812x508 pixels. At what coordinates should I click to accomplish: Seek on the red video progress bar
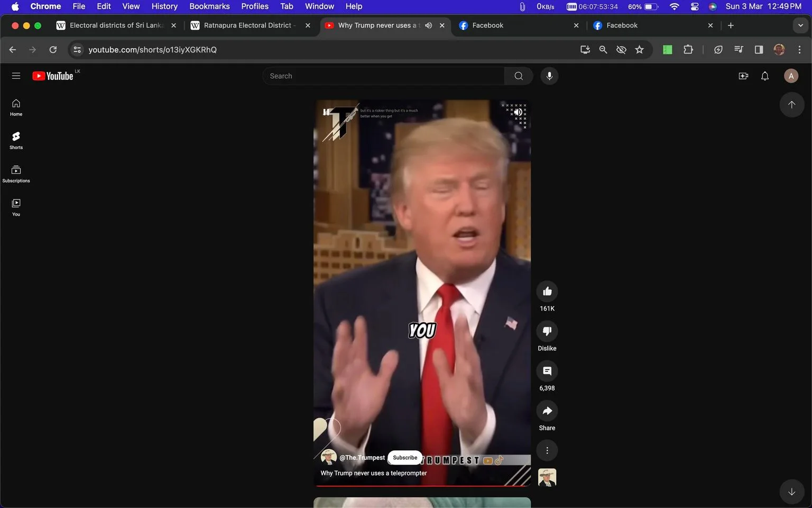pyautogui.click(x=422, y=485)
